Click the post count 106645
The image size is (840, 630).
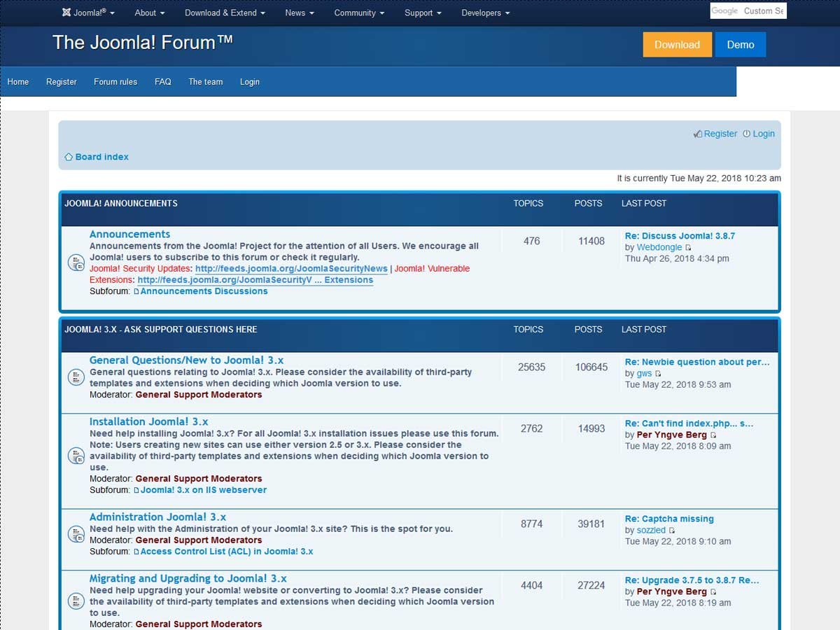click(x=591, y=367)
